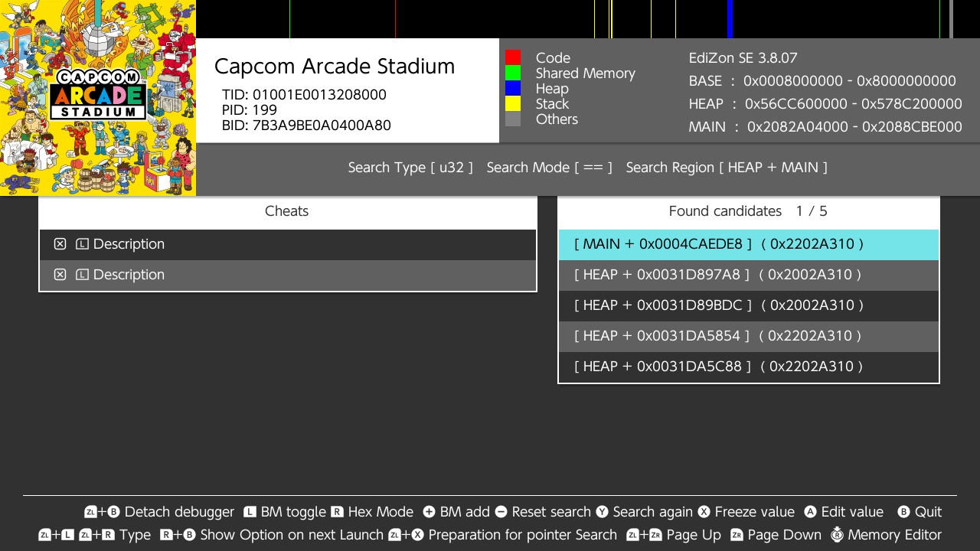This screenshot has height=551, width=980.
Task: Click Edit value in the footer
Action: pyautogui.click(x=852, y=512)
